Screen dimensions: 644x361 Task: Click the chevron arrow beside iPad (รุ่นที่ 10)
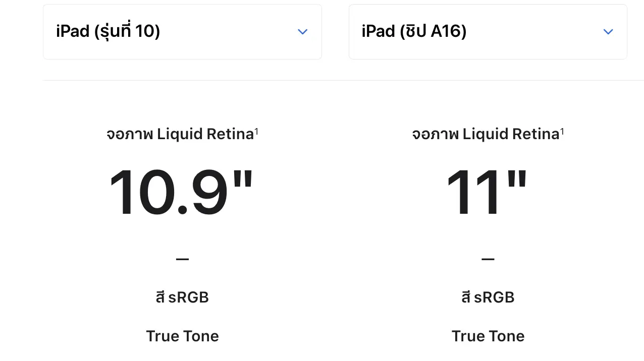pyautogui.click(x=303, y=32)
